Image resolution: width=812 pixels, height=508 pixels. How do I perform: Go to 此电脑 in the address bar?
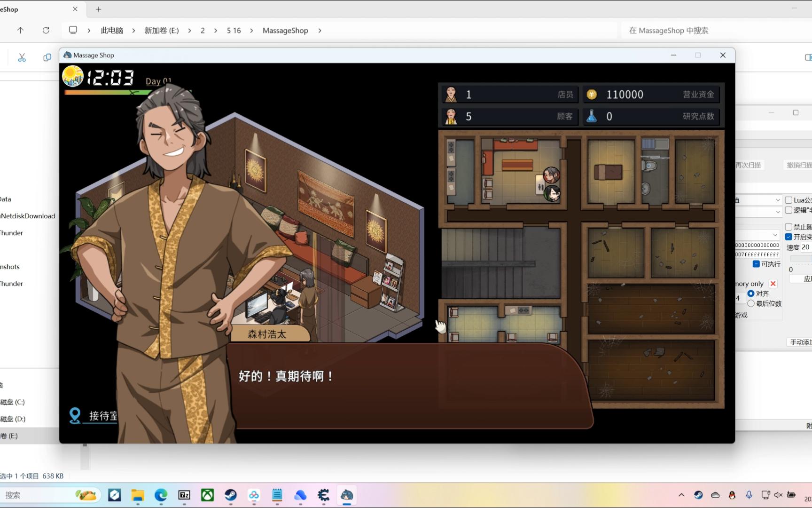pyautogui.click(x=112, y=31)
